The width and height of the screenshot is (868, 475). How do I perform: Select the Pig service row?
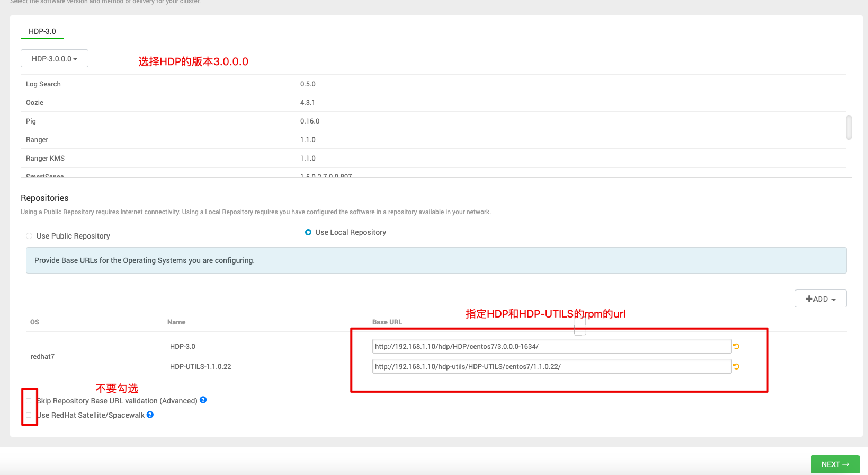point(433,121)
